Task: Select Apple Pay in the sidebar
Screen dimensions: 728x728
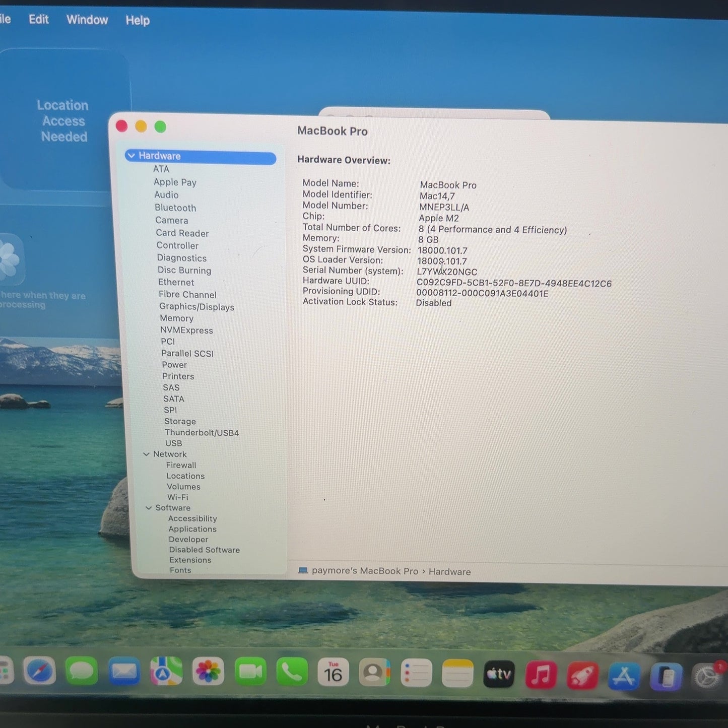Action: [x=175, y=182]
